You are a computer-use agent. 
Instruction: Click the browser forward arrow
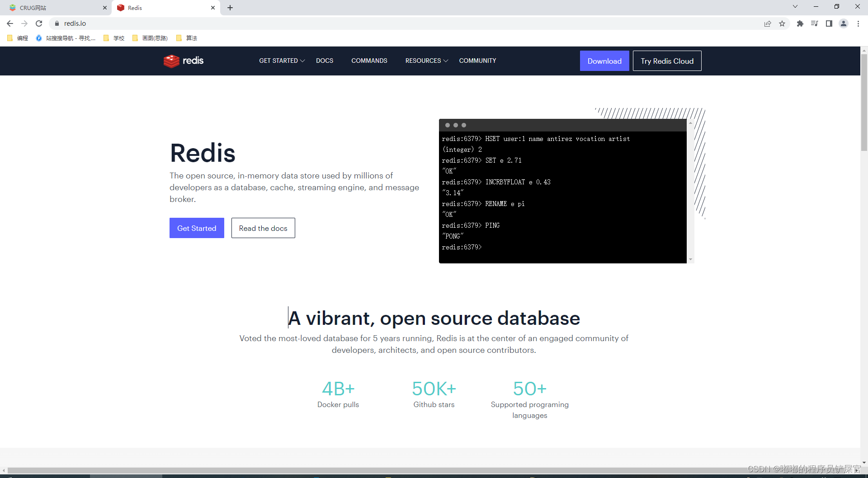(x=24, y=23)
